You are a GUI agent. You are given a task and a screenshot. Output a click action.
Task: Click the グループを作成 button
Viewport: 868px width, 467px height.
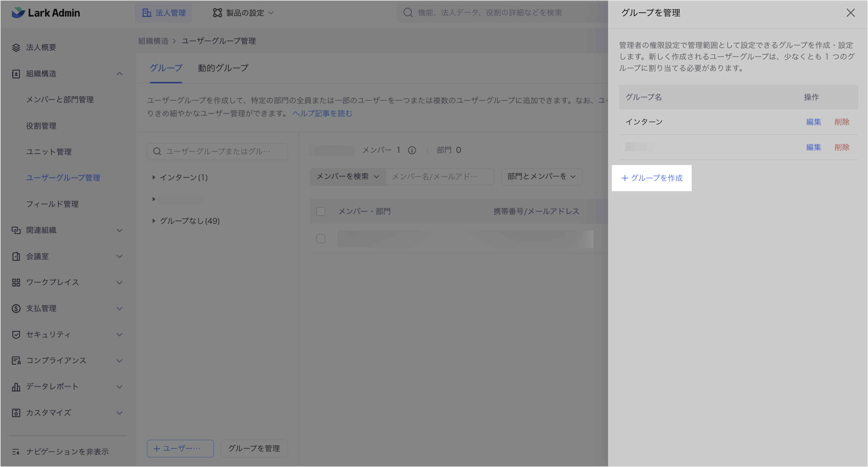point(652,178)
